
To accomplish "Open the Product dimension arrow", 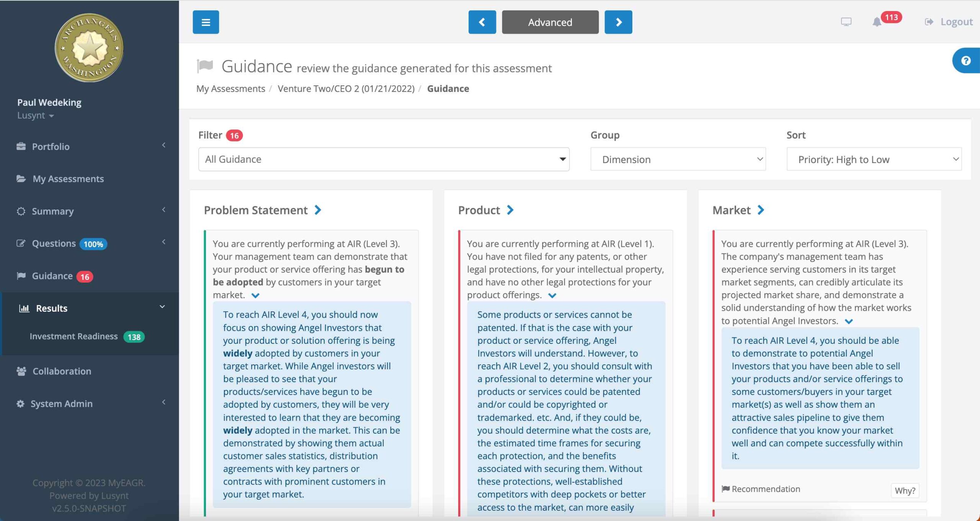I will point(510,210).
